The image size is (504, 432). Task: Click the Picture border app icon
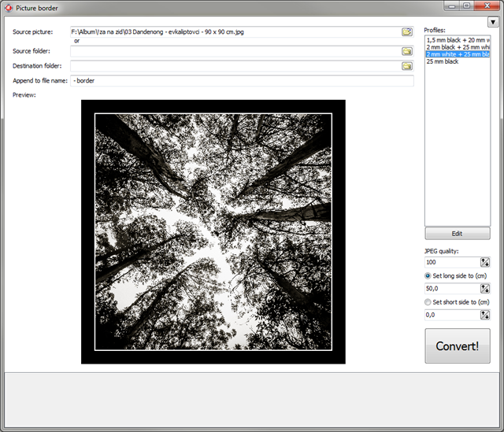(9, 8)
